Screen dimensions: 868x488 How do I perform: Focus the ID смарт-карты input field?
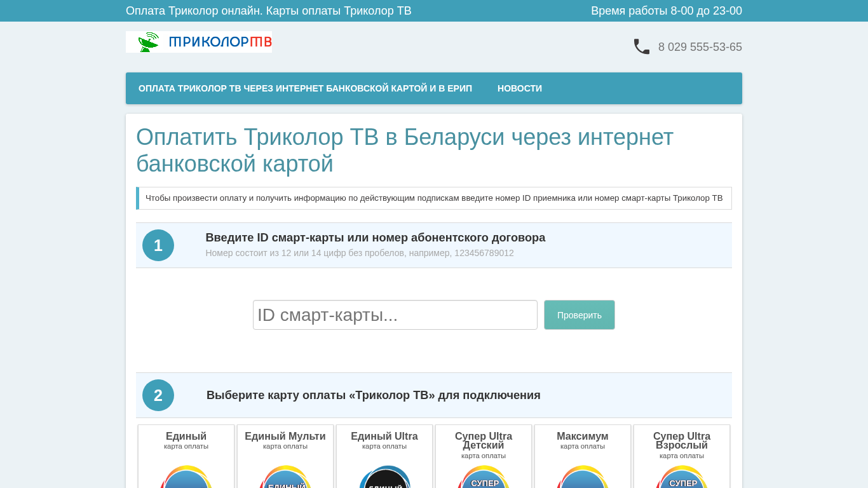395,315
